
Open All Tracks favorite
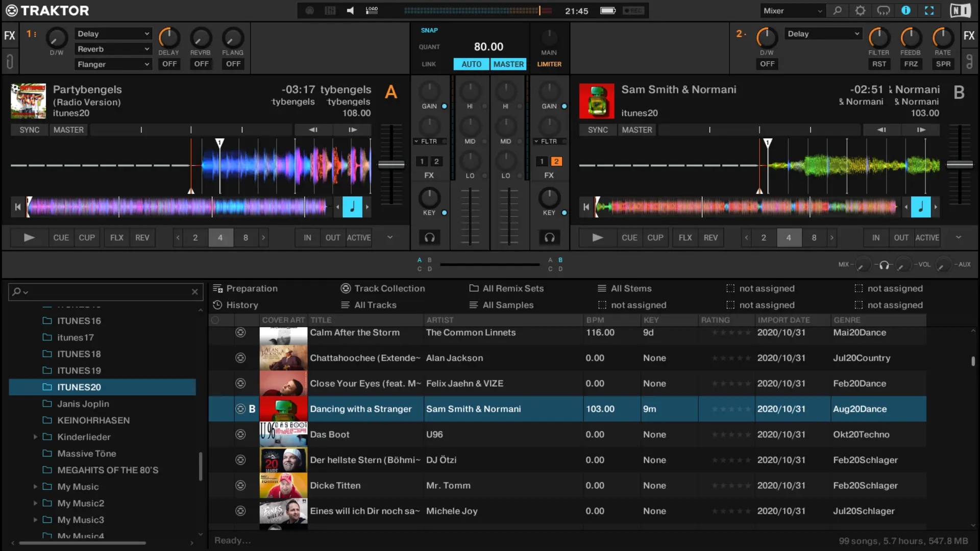369,305
